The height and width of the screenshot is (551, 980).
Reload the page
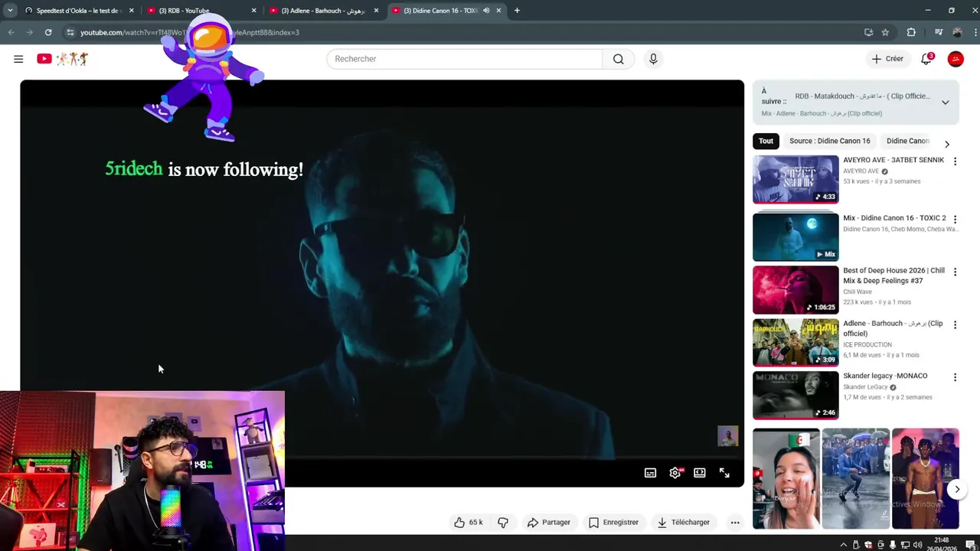coord(48,32)
